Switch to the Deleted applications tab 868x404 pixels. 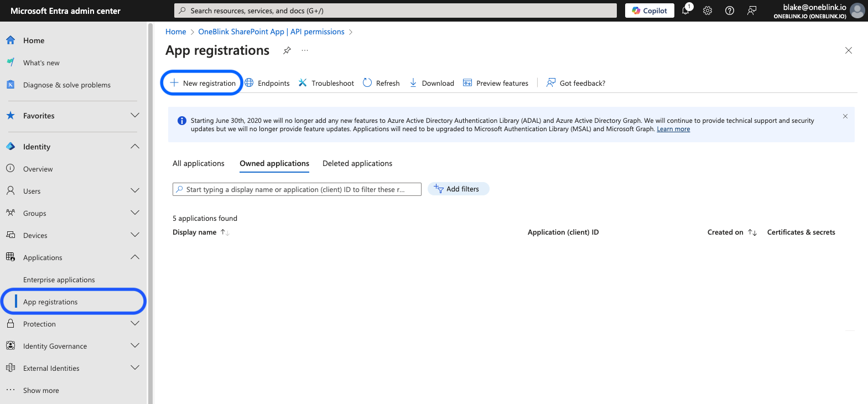pyautogui.click(x=357, y=163)
